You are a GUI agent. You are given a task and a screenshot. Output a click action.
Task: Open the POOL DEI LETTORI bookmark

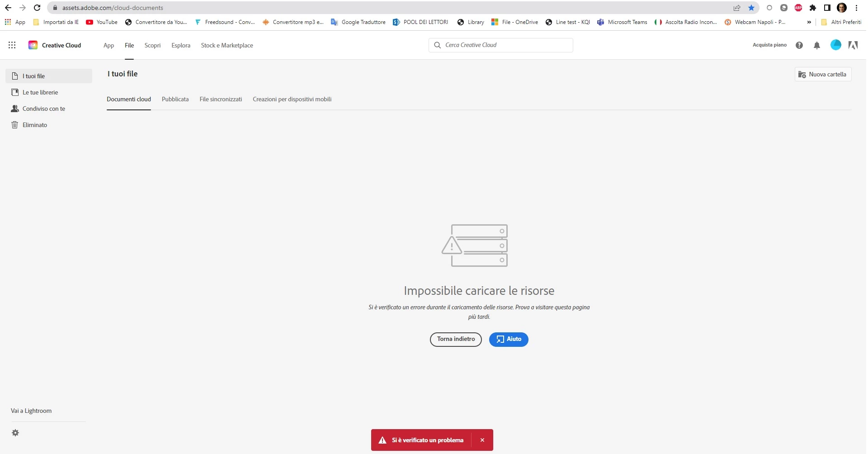point(420,22)
